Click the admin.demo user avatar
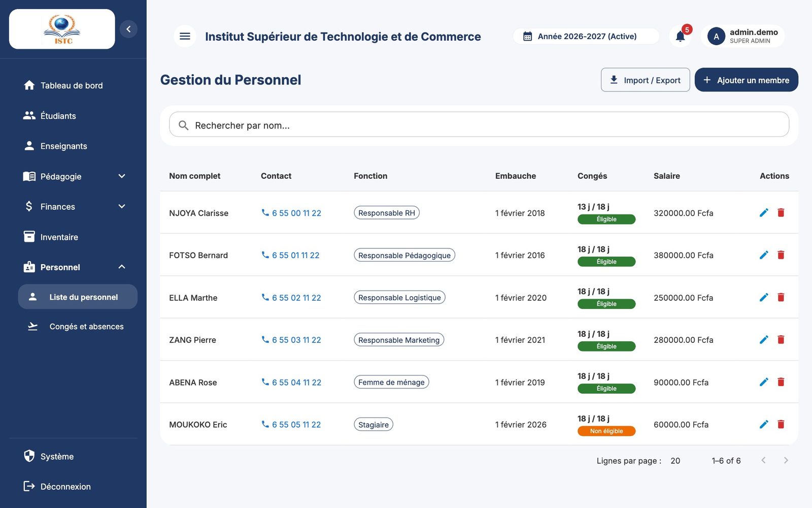This screenshot has width=812, height=508. click(x=716, y=37)
